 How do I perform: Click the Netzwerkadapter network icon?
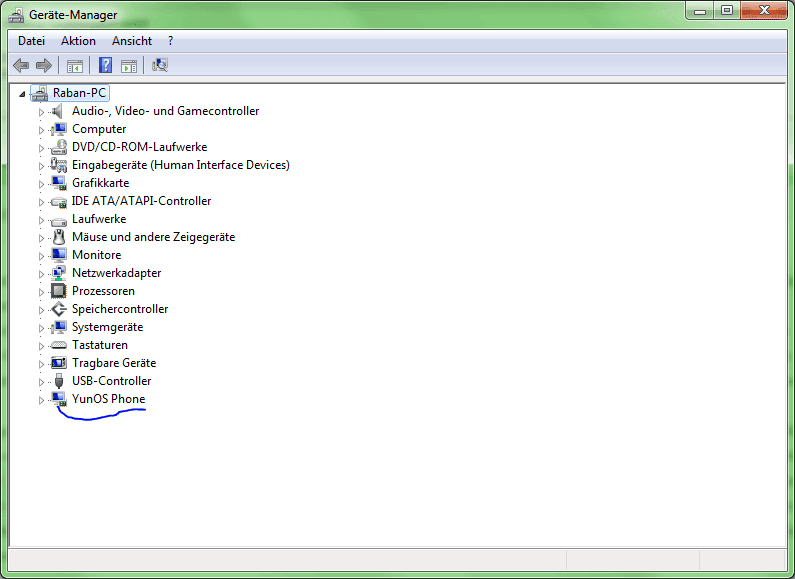(59, 273)
